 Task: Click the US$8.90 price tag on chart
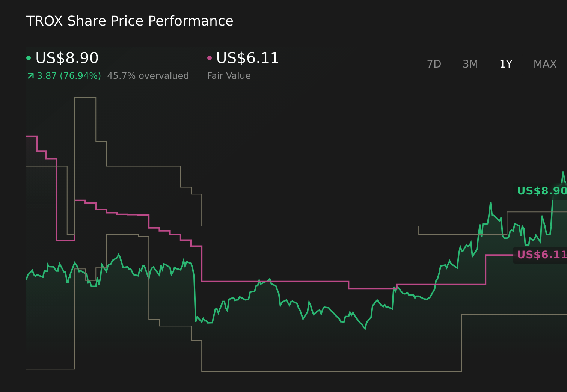coord(541,191)
